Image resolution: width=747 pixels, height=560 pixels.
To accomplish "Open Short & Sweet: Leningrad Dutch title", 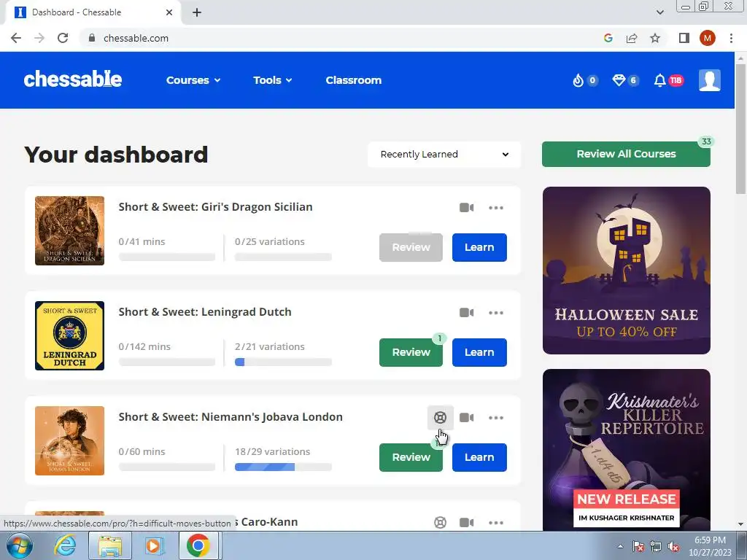I will [205, 312].
